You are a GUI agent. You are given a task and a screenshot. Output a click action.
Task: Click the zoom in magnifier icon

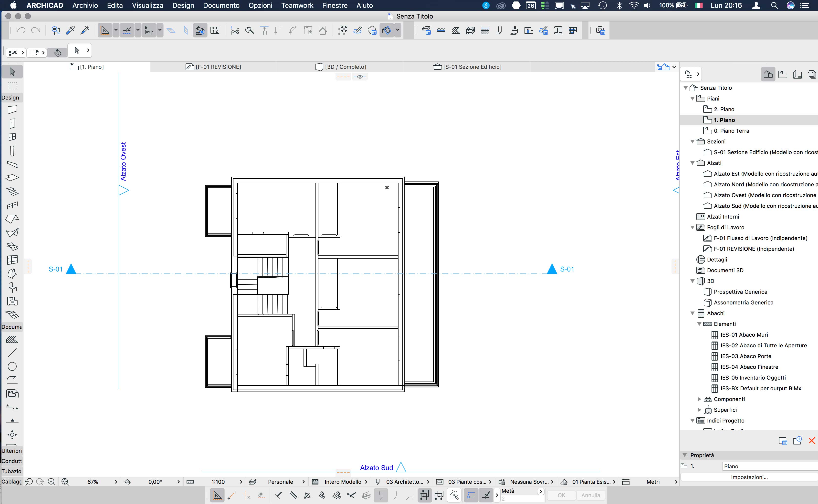51,482
